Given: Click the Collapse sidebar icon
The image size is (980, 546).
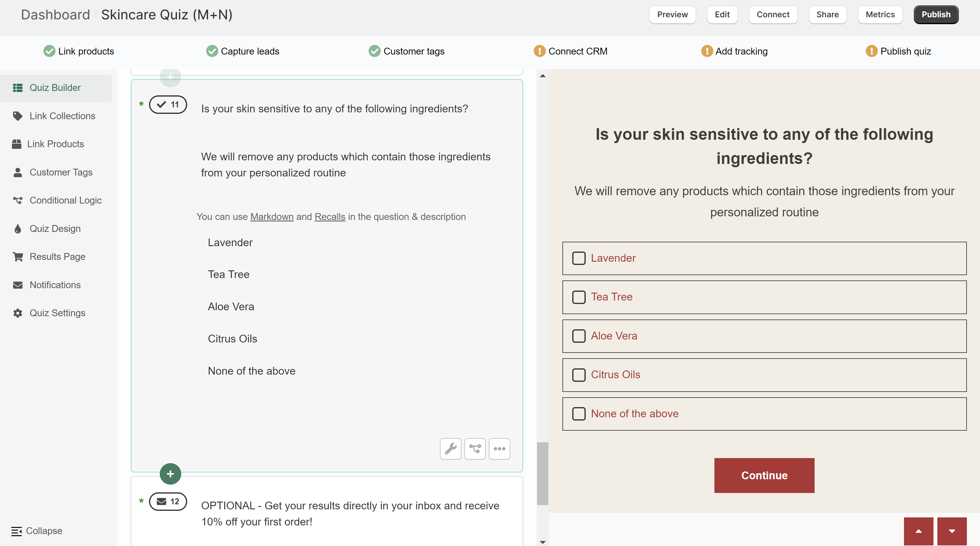Looking at the screenshot, I should [16, 531].
